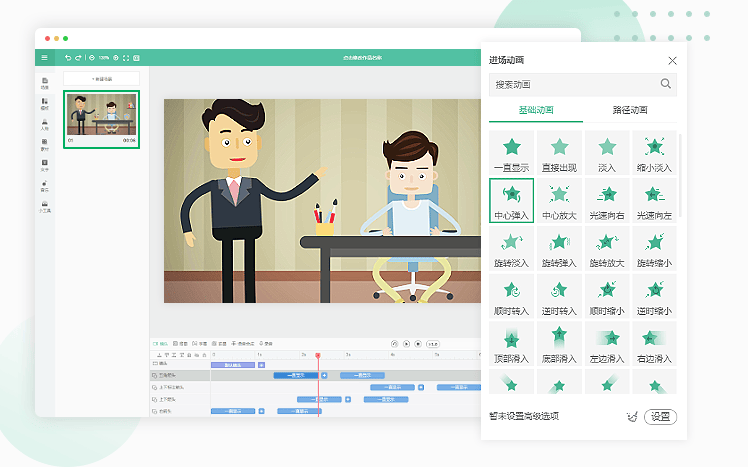Image resolution: width=748 pixels, height=467 pixels.
Task: Select the 一直显示 animation effect
Action: 511,154
